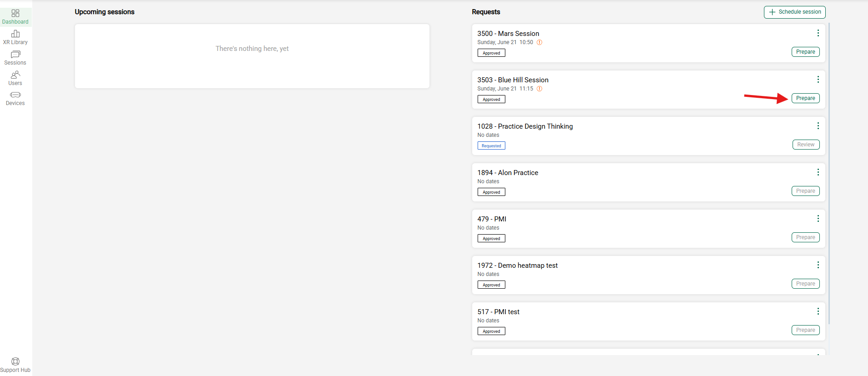Click 'Upcoming sessions' heading
This screenshot has width=868, height=376.
(x=105, y=12)
